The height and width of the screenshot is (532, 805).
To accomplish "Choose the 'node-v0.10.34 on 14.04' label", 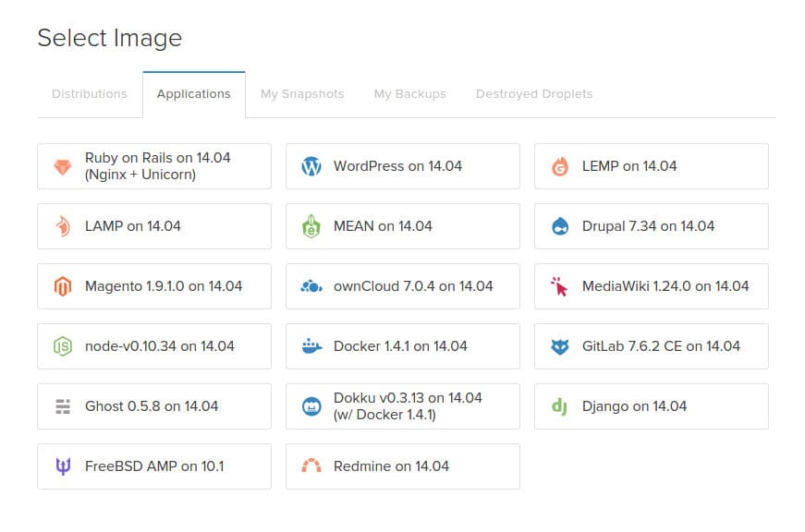I will 160,346.
